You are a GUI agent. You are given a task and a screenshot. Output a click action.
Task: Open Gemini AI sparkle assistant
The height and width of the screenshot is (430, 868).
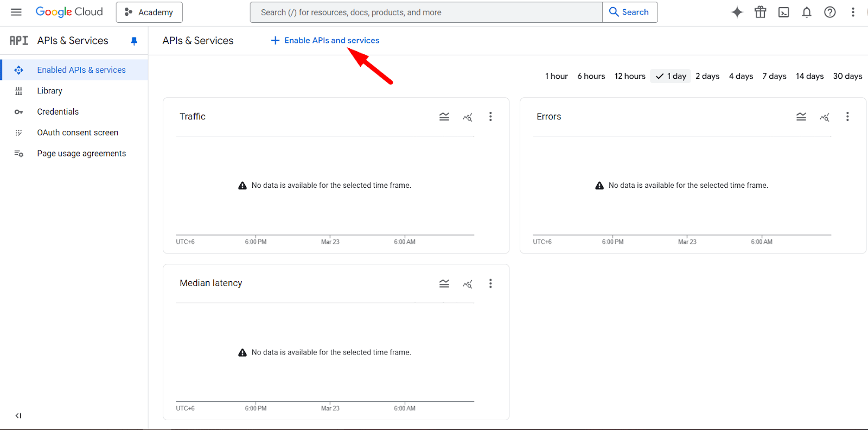737,12
